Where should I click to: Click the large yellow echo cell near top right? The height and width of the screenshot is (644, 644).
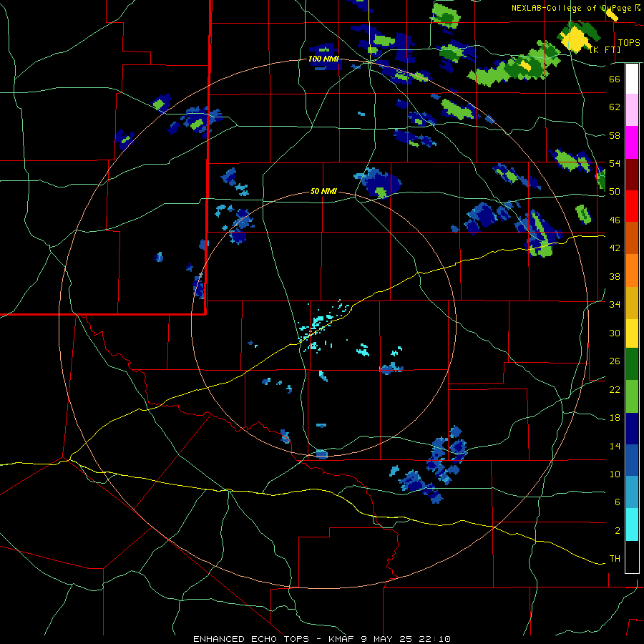point(576,39)
